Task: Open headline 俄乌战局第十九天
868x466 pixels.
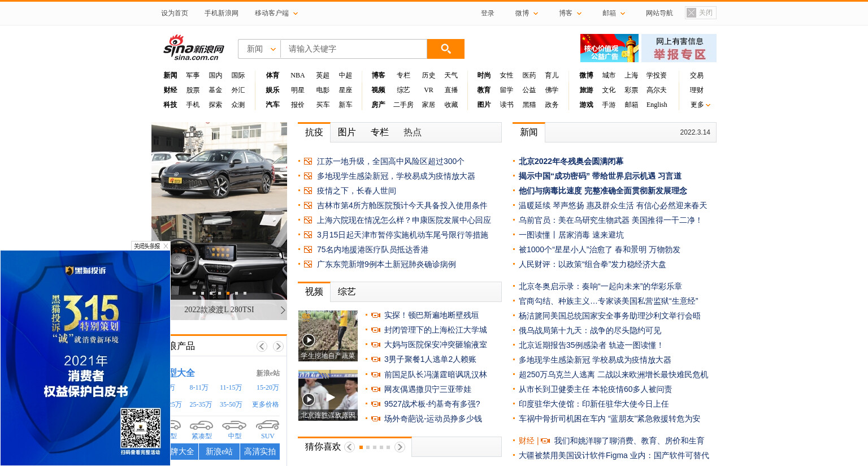Action: 590,330
